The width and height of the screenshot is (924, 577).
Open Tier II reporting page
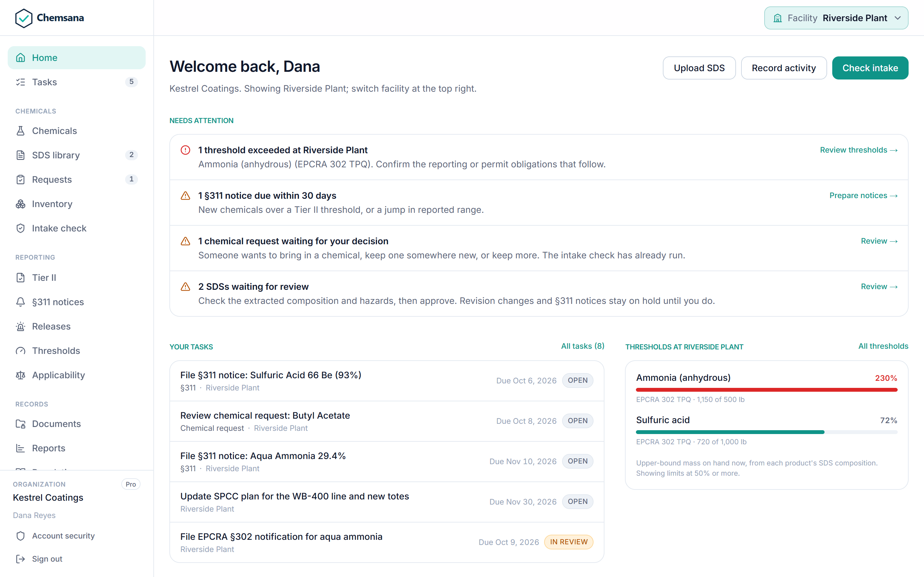pos(76,277)
